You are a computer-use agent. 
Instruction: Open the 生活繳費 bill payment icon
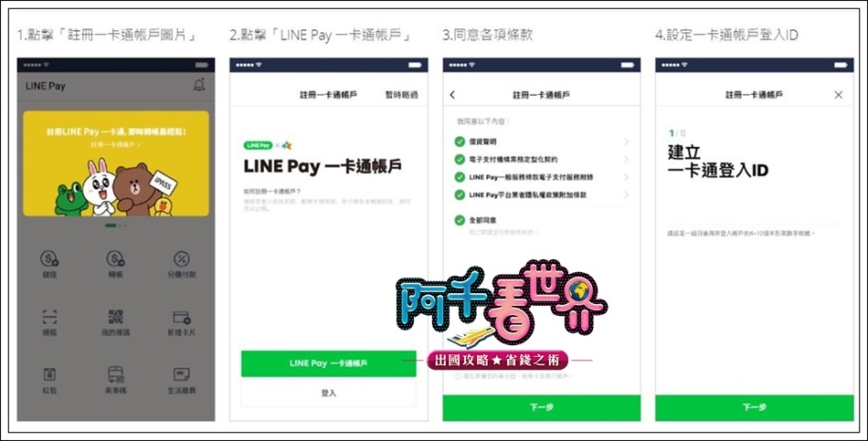click(x=182, y=374)
